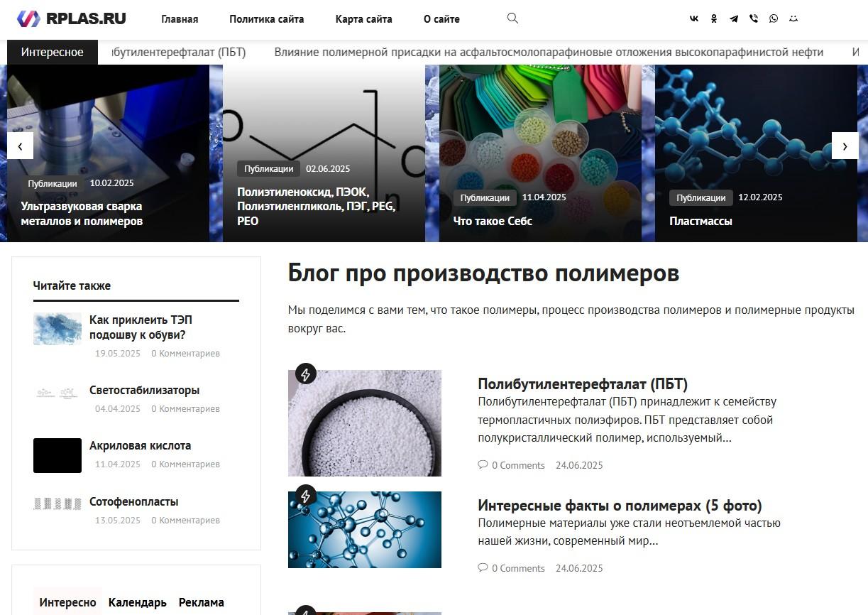Open Интересные факты о полимерах heading

click(620, 506)
